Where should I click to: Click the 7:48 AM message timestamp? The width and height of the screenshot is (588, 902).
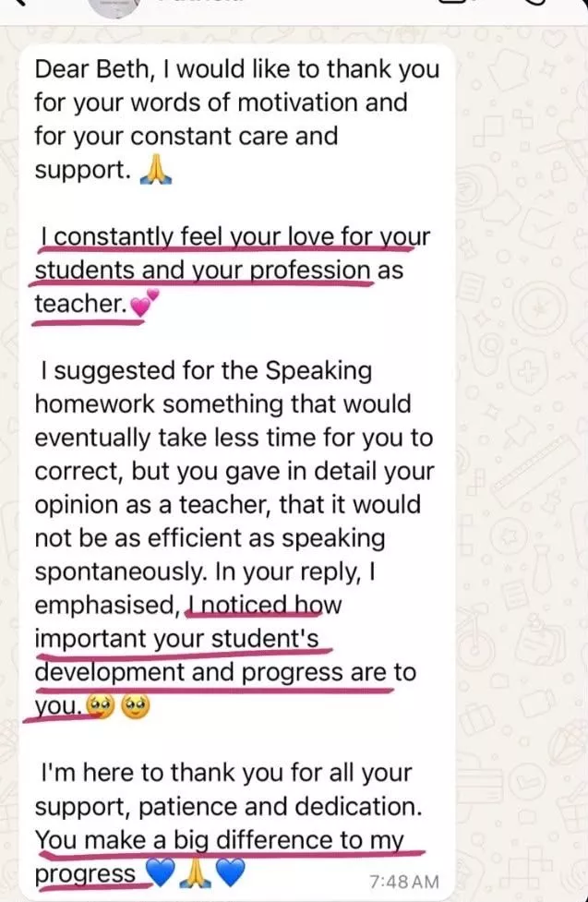click(x=404, y=882)
